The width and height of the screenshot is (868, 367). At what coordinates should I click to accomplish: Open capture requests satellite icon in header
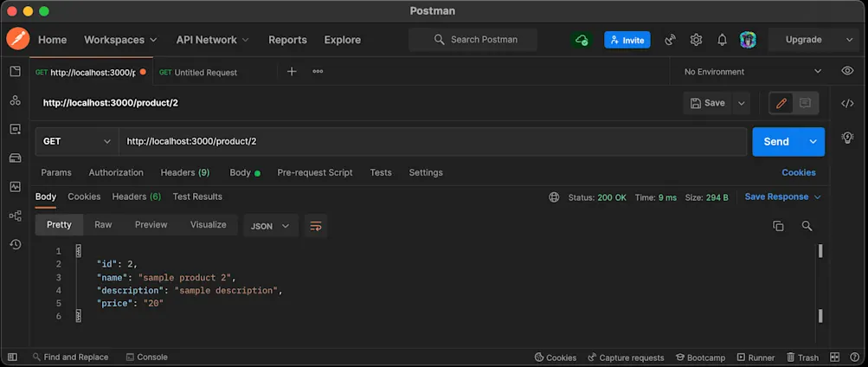671,40
